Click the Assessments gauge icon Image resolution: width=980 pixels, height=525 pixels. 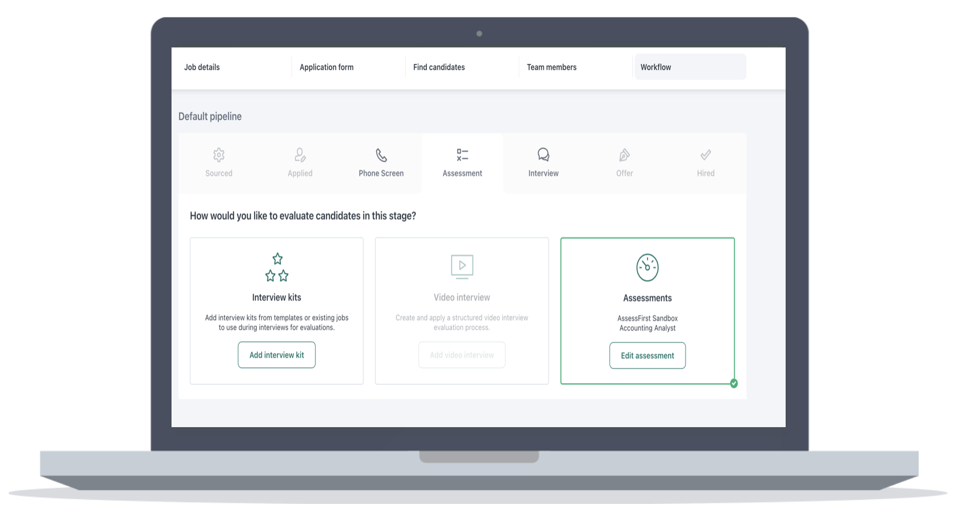pyautogui.click(x=647, y=267)
